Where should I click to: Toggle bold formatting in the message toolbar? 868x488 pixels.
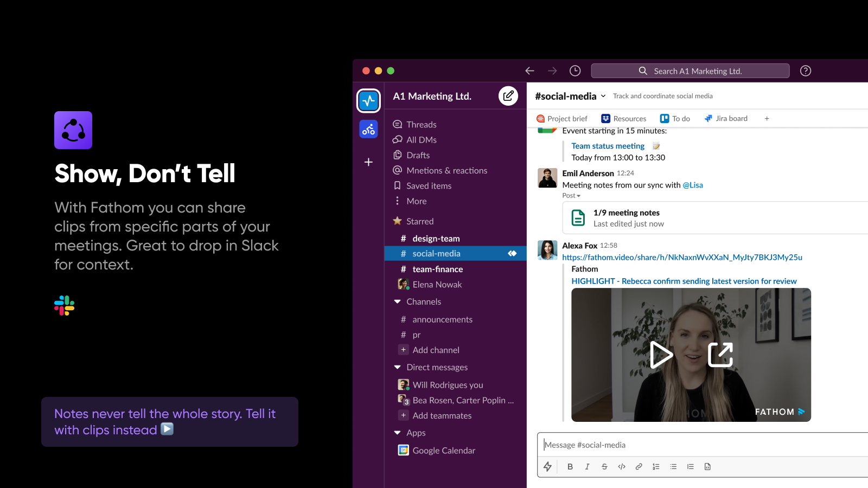(x=570, y=466)
